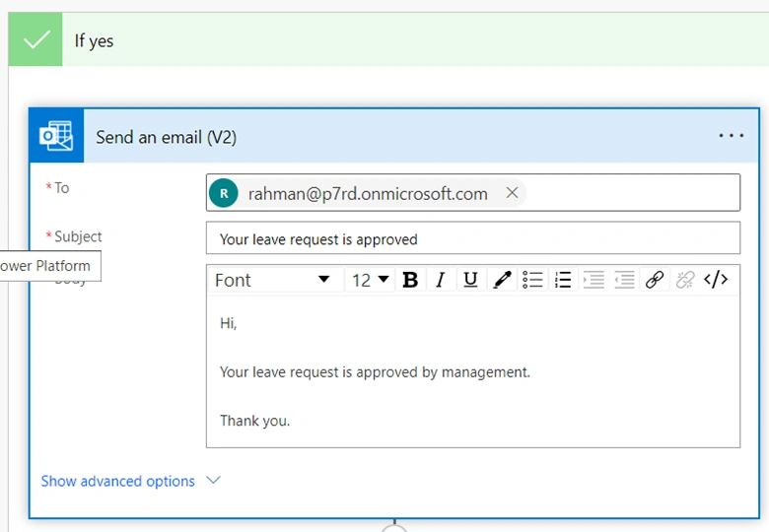Insert a numbered list

[x=563, y=280]
